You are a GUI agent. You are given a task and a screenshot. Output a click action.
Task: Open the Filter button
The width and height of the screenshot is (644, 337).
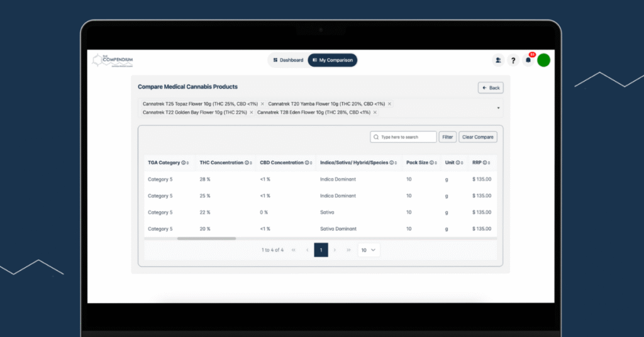[x=448, y=137]
